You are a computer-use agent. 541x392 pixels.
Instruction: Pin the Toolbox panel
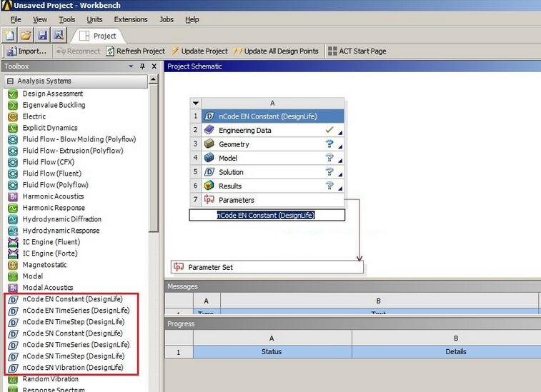142,66
